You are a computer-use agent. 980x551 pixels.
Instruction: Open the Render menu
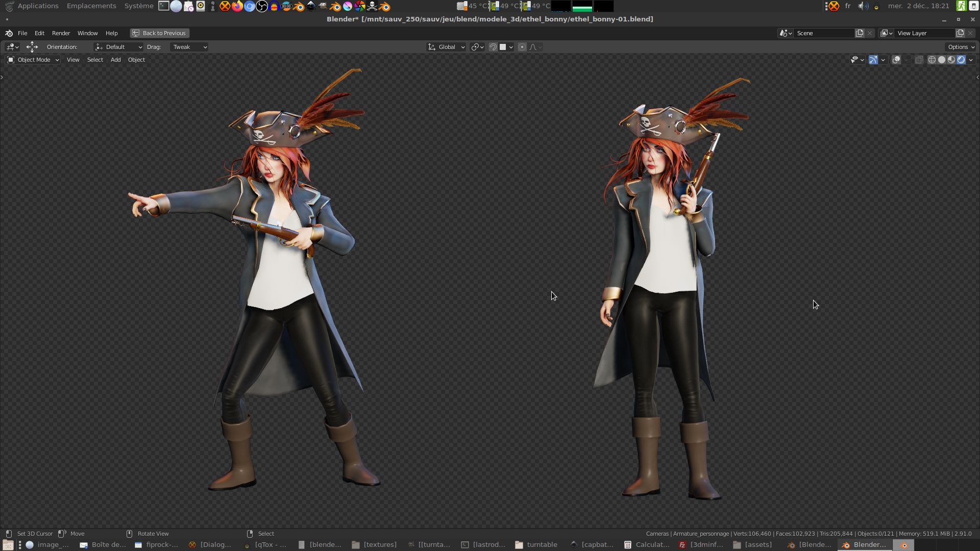[61, 33]
